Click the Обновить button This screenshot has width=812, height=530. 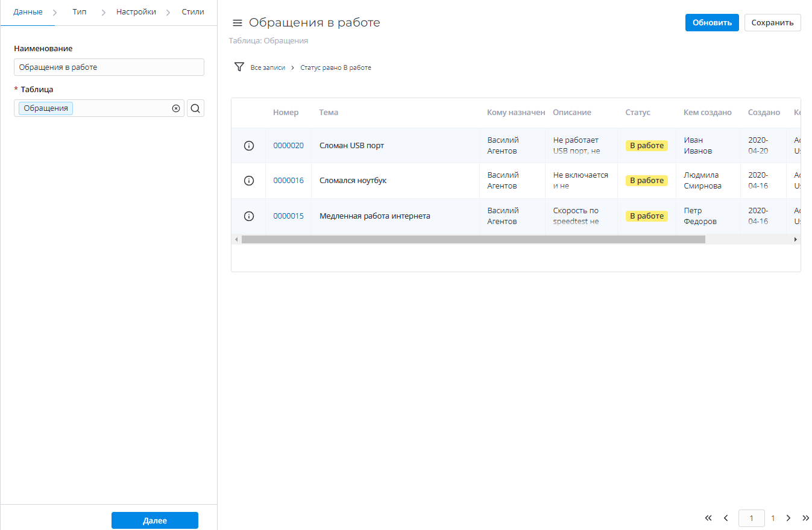tap(711, 23)
